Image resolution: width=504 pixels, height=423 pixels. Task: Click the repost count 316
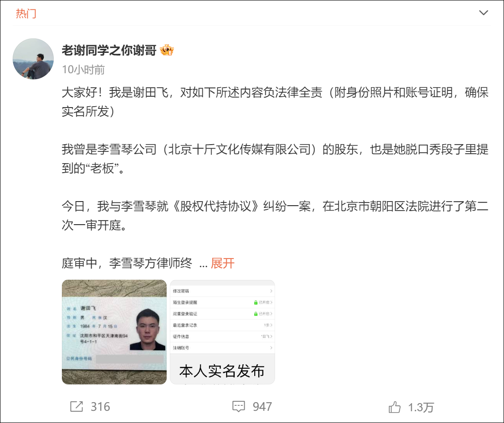click(100, 407)
